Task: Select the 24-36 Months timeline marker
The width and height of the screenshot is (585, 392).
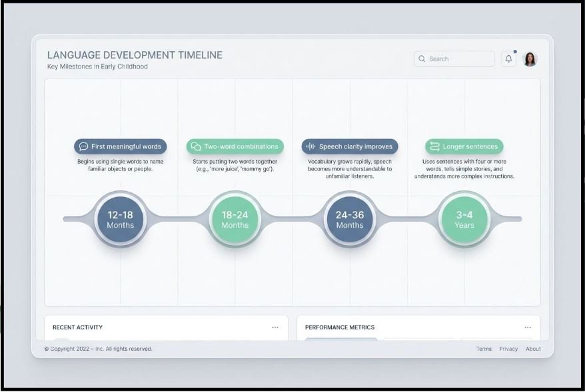Action: 349,219
